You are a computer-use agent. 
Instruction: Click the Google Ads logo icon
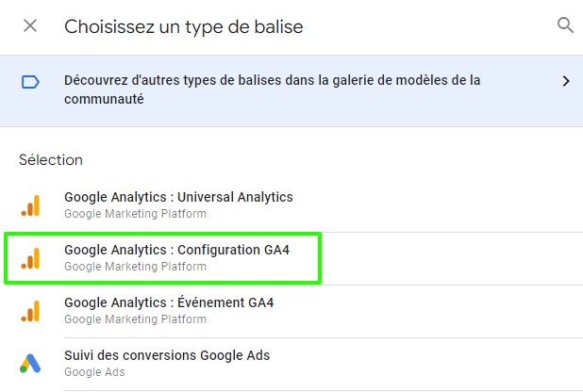(x=30, y=363)
